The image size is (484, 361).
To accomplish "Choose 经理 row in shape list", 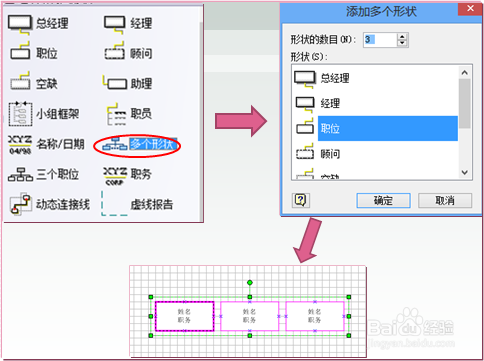I will [x=375, y=103].
